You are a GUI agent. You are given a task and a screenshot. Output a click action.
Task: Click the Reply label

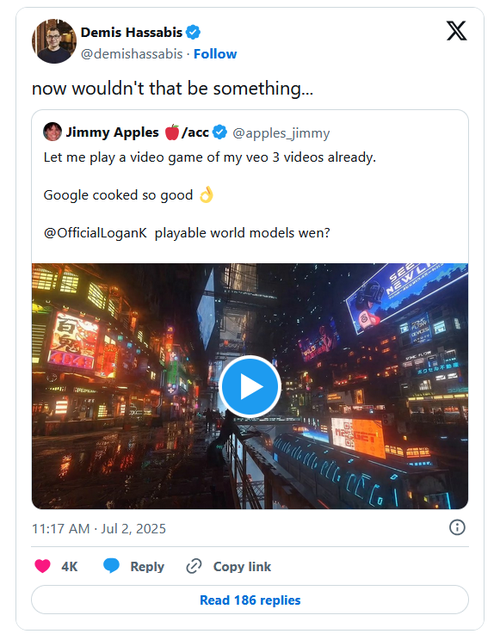[147, 567]
